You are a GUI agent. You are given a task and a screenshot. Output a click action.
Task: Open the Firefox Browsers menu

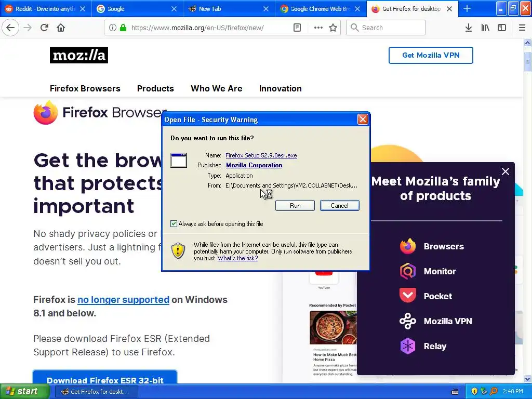point(85,88)
